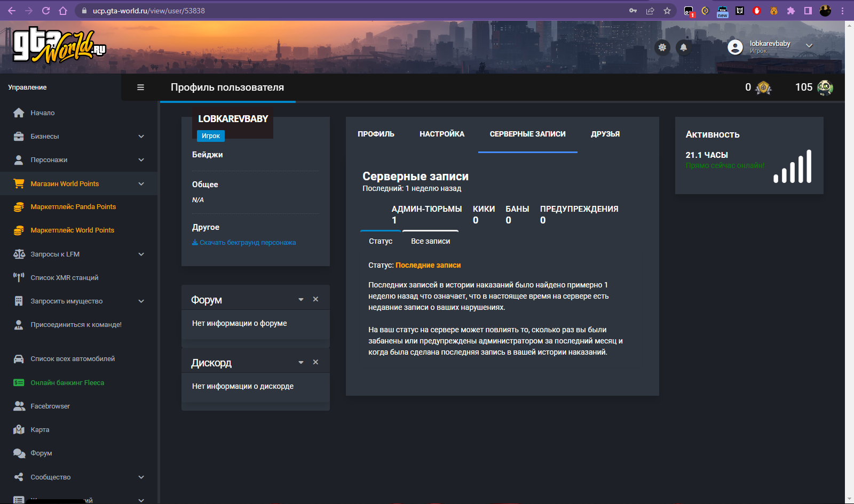Click the Facebrowser people icon

19,406
